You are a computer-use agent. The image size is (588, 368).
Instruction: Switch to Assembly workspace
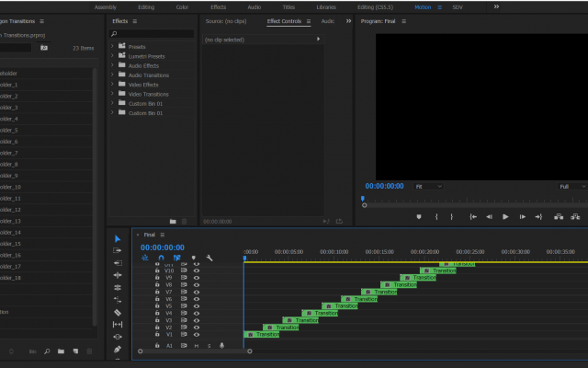pyautogui.click(x=106, y=7)
